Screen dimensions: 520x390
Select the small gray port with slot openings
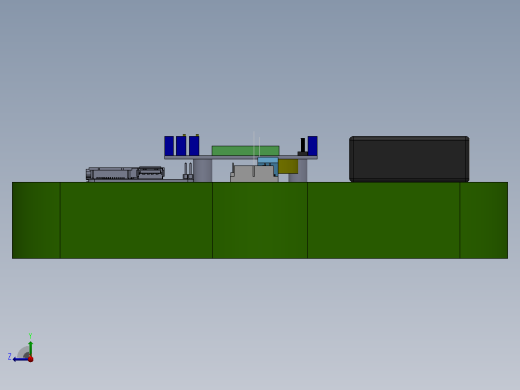coord(151,173)
